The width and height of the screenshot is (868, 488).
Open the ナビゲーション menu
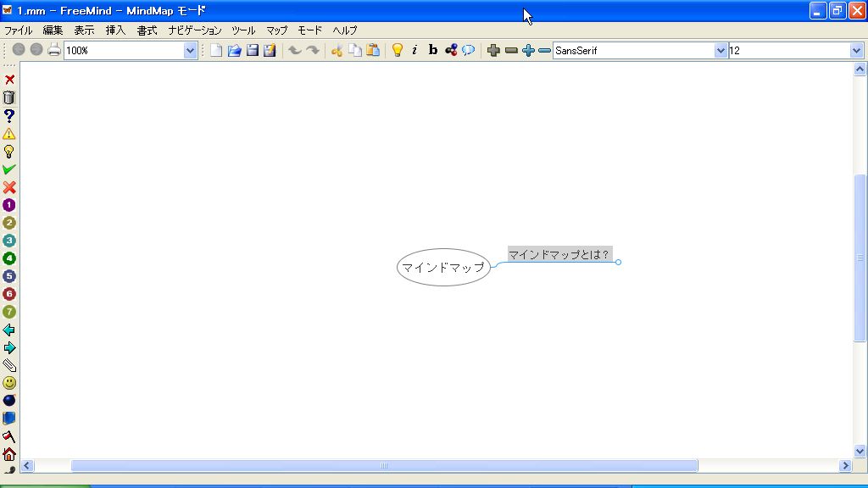(195, 30)
